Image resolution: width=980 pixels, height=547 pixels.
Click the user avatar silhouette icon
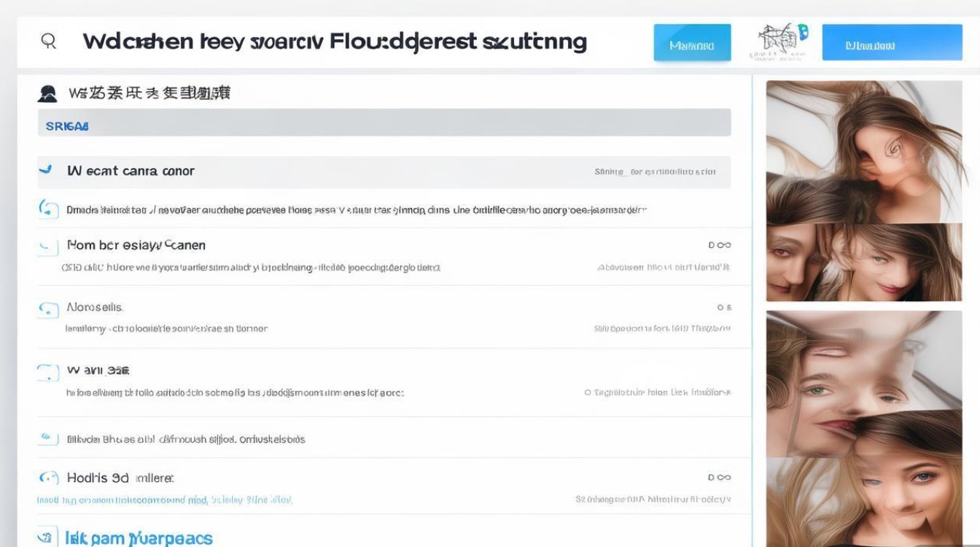pyautogui.click(x=47, y=93)
